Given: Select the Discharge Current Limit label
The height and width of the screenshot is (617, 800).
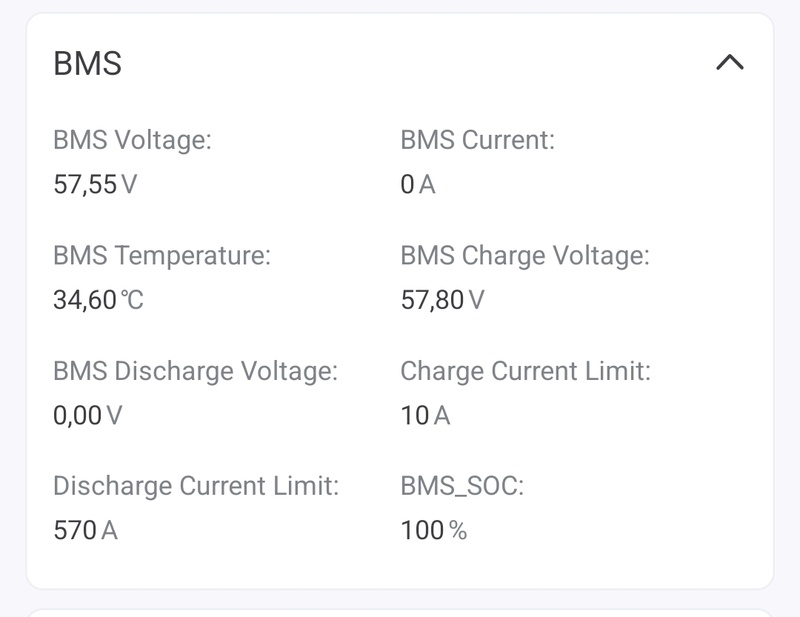Looking at the screenshot, I should (x=196, y=486).
